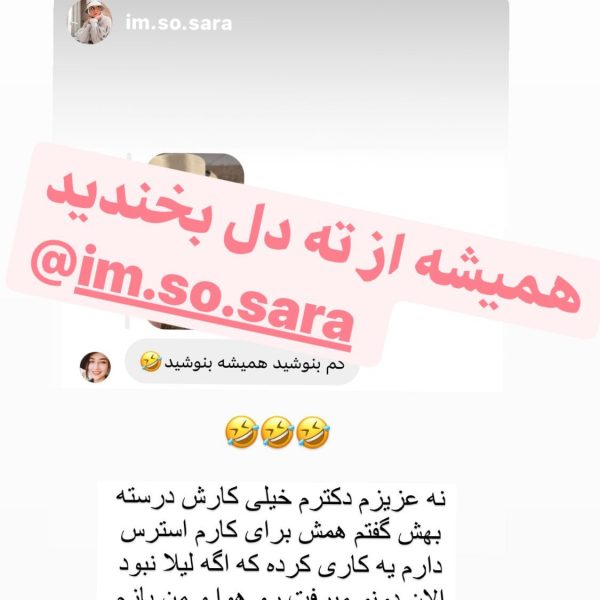This screenshot has height=600, width=600.
Task: Click the middle laughing emoji of three
Action: click(277, 432)
